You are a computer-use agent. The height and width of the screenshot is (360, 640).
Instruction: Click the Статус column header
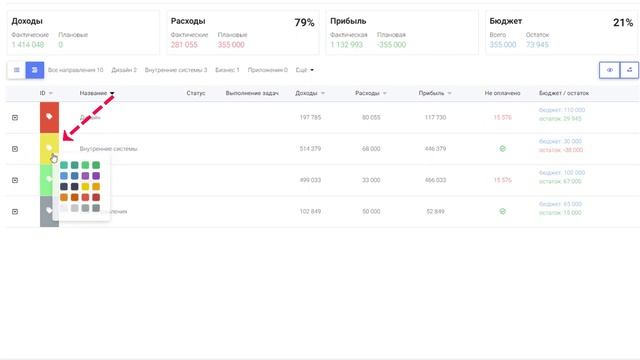pyautogui.click(x=196, y=93)
